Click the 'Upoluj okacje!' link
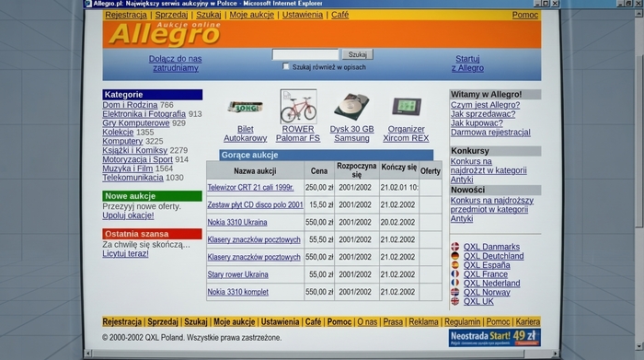 [x=128, y=215]
